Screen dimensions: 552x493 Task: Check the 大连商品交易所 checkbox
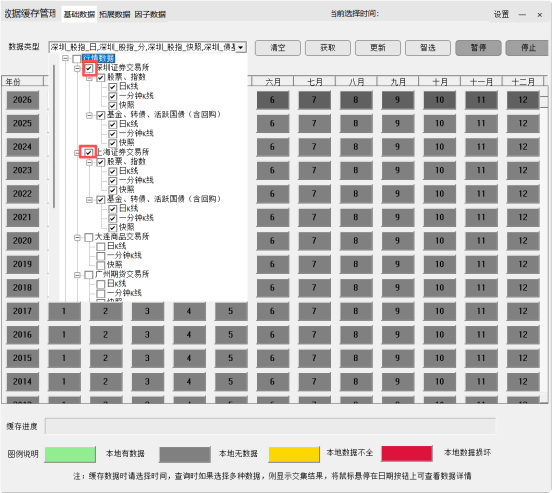pos(89,237)
